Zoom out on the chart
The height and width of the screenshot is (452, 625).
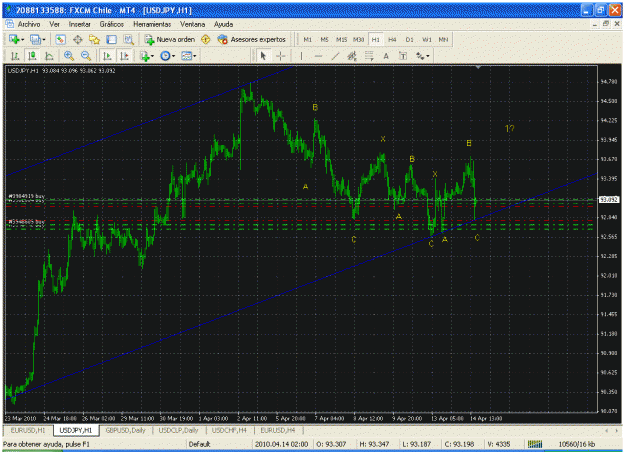[86, 56]
